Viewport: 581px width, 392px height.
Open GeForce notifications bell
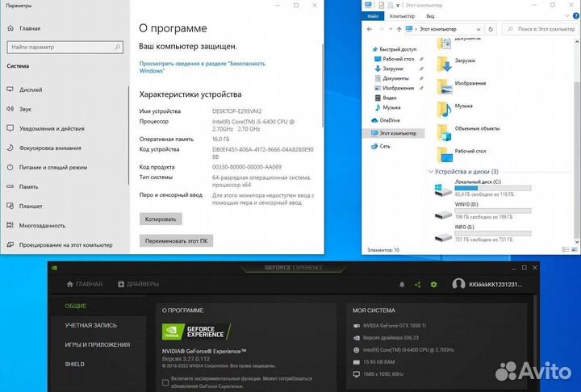[x=402, y=284]
